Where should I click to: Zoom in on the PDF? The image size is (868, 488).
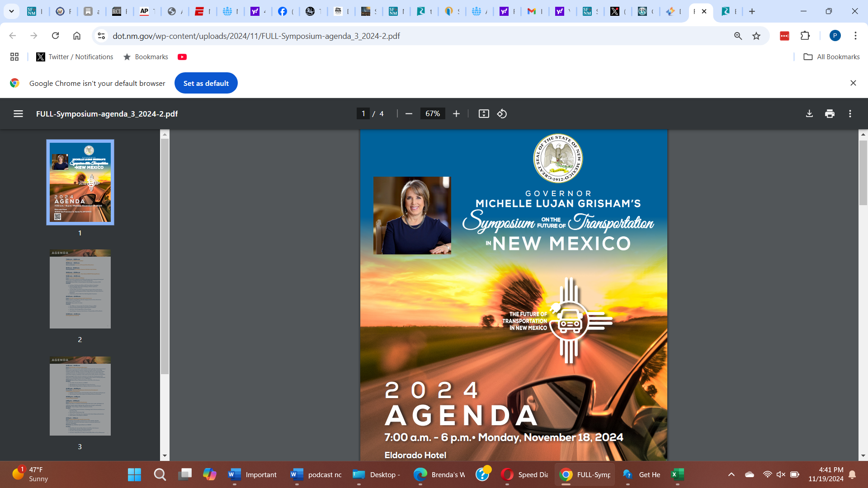point(456,114)
